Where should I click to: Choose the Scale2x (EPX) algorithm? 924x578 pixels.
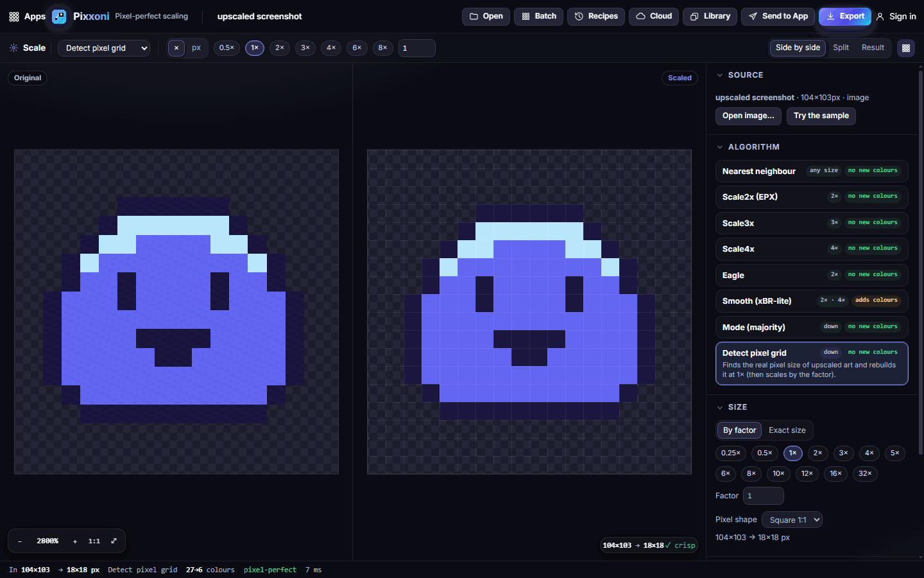(x=812, y=197)
